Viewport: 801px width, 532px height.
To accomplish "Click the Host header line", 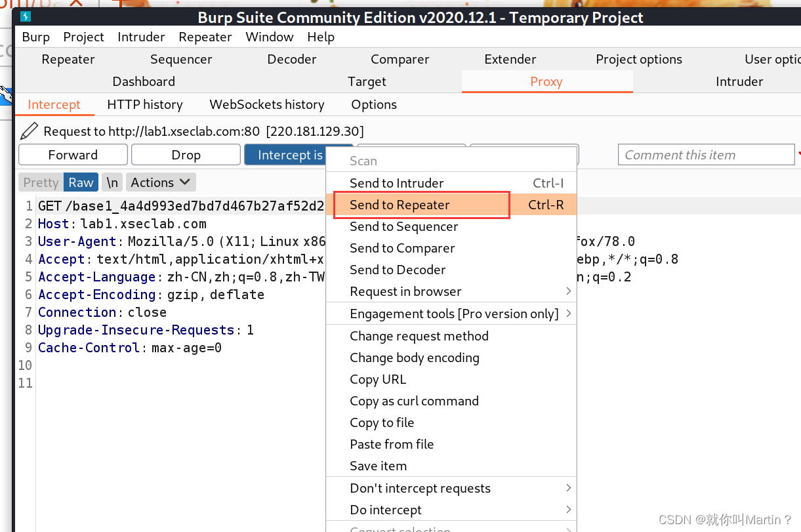I will (122, 224).
